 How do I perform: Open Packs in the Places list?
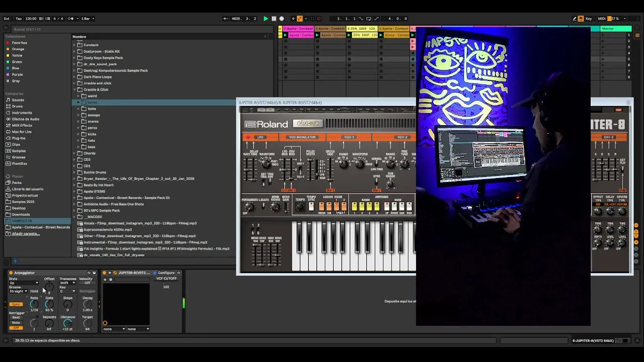(17, 183)
